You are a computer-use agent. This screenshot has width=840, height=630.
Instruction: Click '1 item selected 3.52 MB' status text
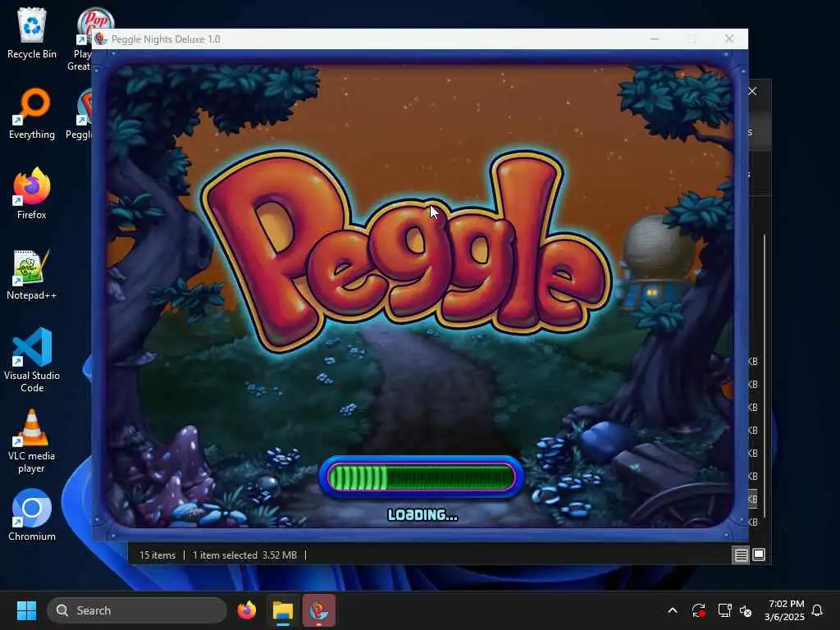[244, 555]
